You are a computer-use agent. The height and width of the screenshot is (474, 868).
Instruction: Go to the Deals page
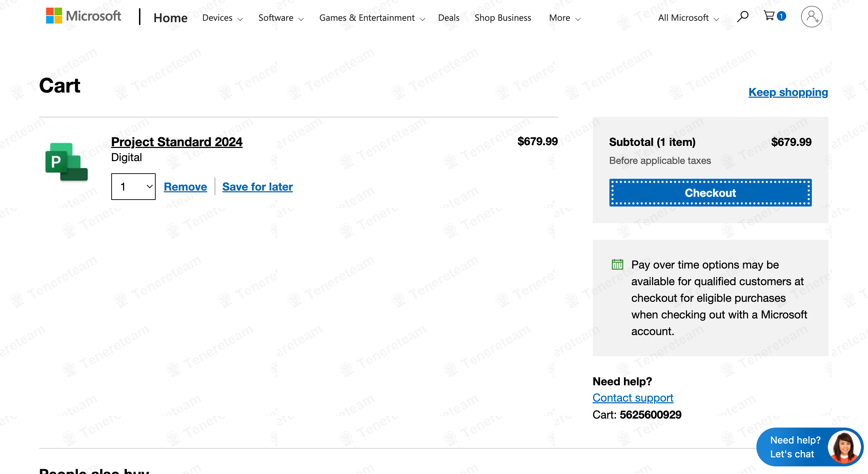coord(449,18)
